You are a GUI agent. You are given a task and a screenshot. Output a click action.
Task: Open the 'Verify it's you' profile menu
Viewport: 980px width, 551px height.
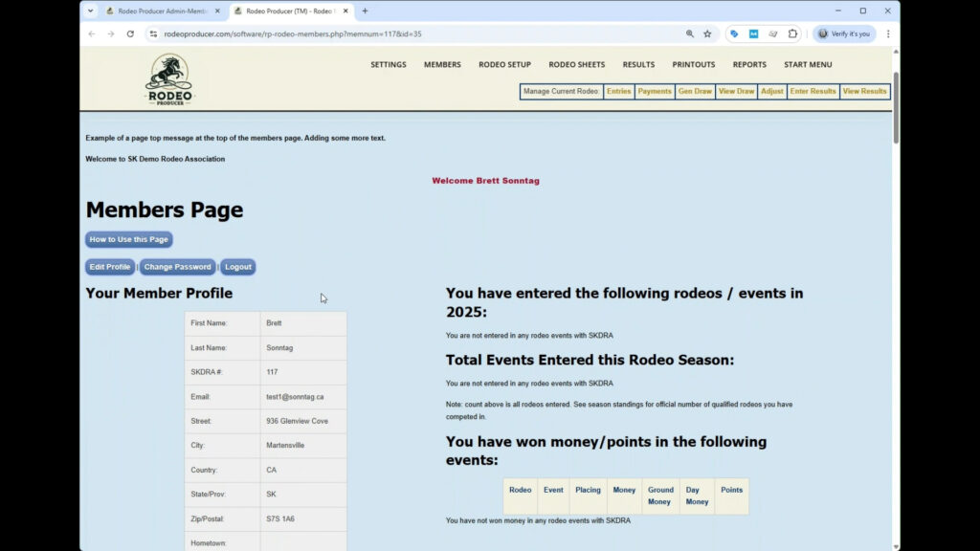click(x=844, y=33)
